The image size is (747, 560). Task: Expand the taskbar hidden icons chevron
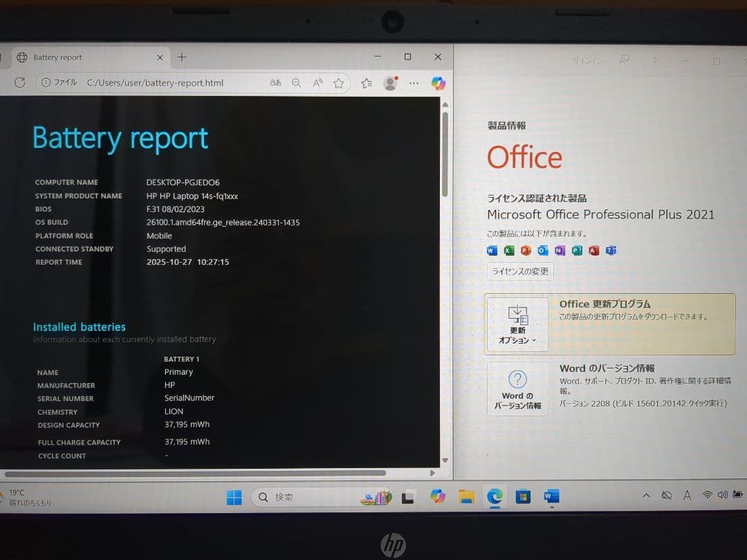tap(646, 496)
